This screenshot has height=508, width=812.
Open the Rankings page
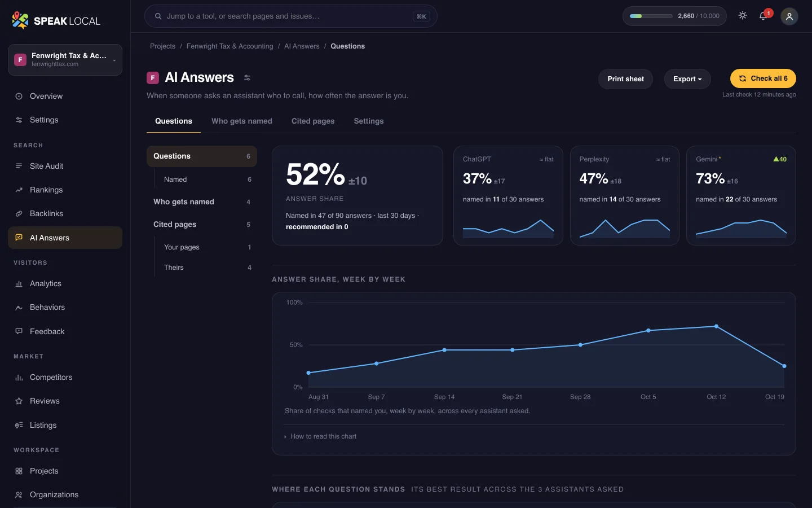[x=65, y=190]
